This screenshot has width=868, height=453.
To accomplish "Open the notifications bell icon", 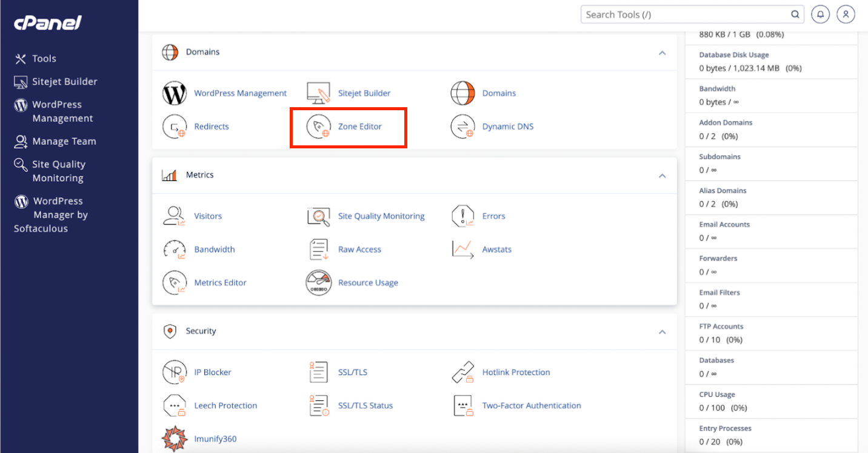I will [820, 15].
